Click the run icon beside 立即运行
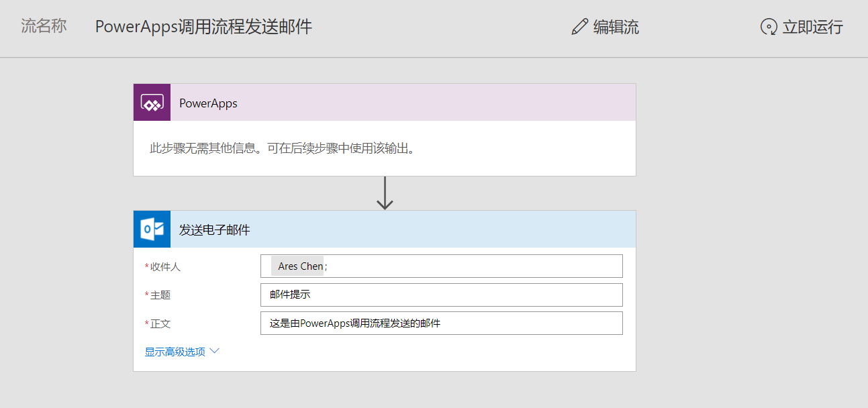The width and height of the screenshot is (868, 408). pos(769,27)
